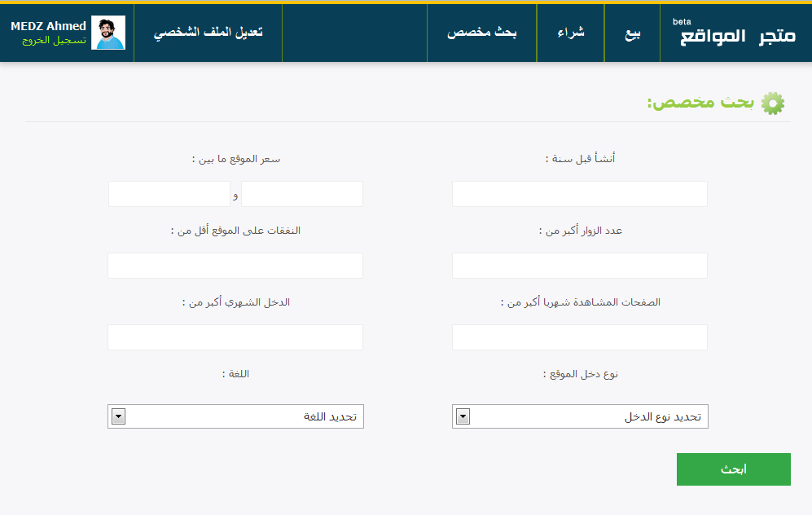Open the شراء (buy) menu item
This screenshot has width=812, height=515.
(570, 33)
